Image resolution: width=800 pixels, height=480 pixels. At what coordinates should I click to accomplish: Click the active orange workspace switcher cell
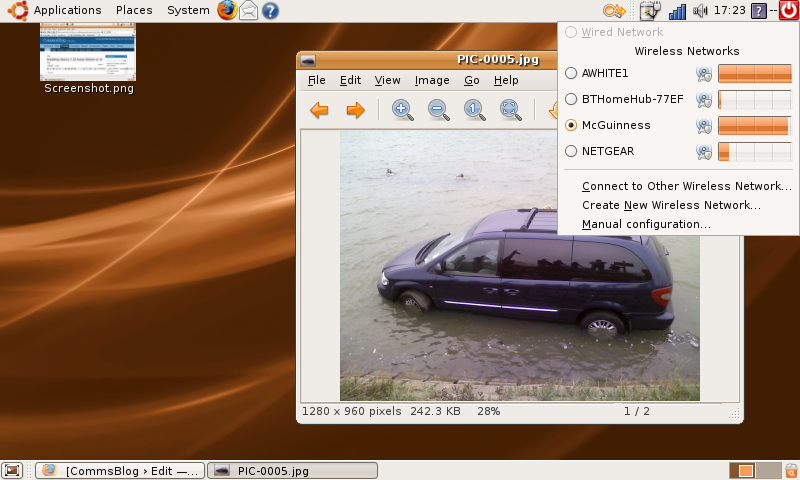[x=742, y=470]
